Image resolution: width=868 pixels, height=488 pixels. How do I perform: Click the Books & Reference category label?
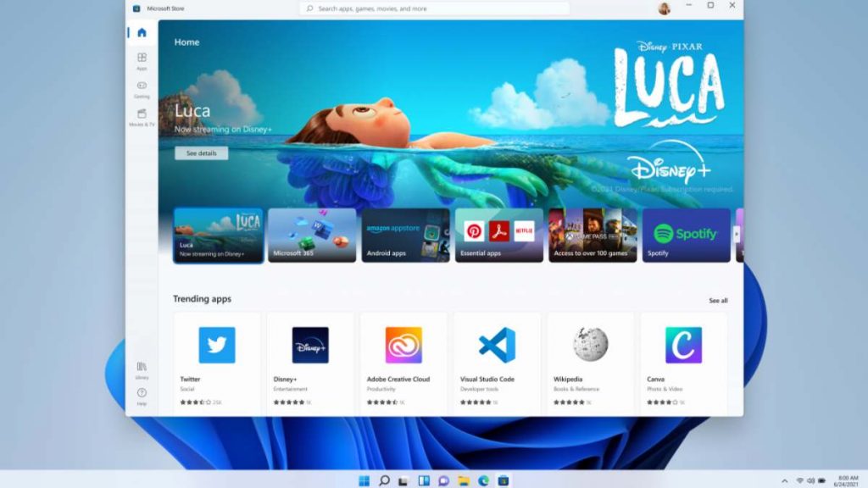pos(576,389)
